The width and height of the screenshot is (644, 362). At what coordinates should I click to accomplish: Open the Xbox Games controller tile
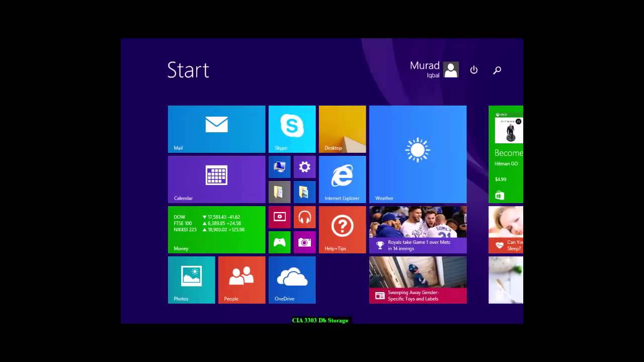click(279, 242)
